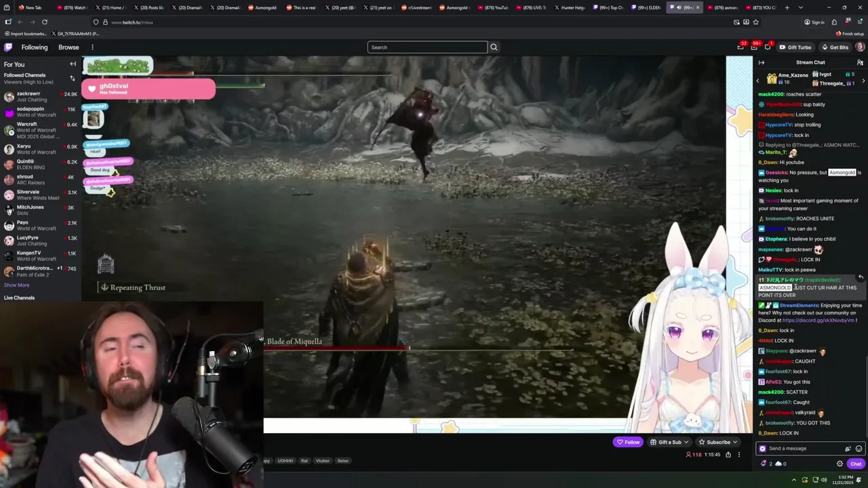Open the emote picker smiley icon
The height and width of the screenshot is (488, 868).
tap(859, 449)
